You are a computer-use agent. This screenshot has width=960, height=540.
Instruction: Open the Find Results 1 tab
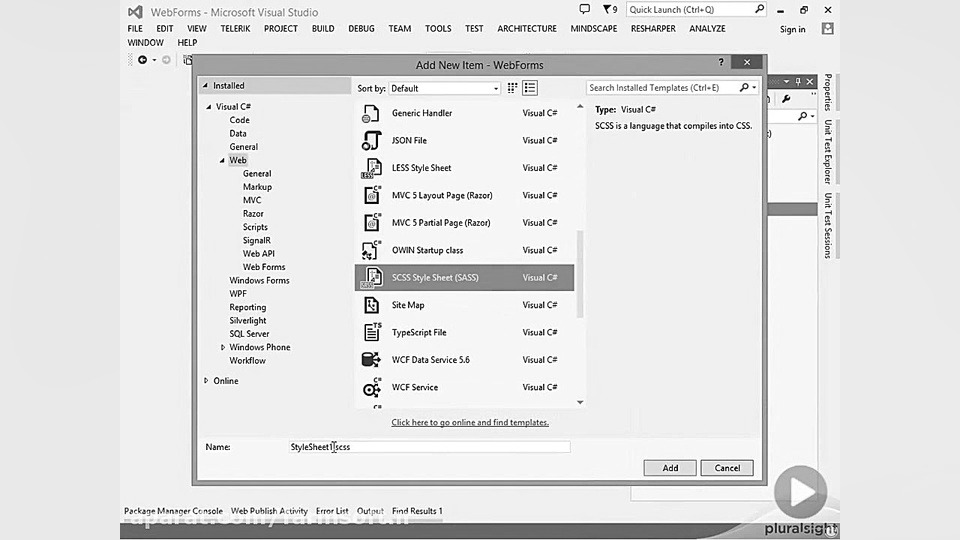click(x=417, y=511)
